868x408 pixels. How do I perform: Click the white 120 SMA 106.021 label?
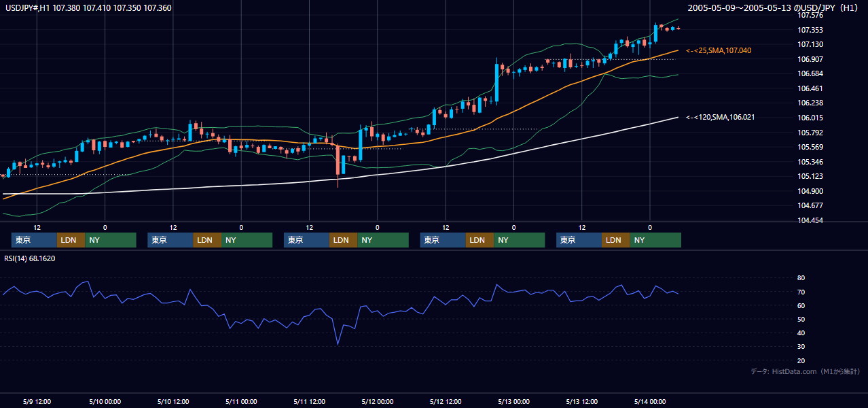click(x=721, y=118)
